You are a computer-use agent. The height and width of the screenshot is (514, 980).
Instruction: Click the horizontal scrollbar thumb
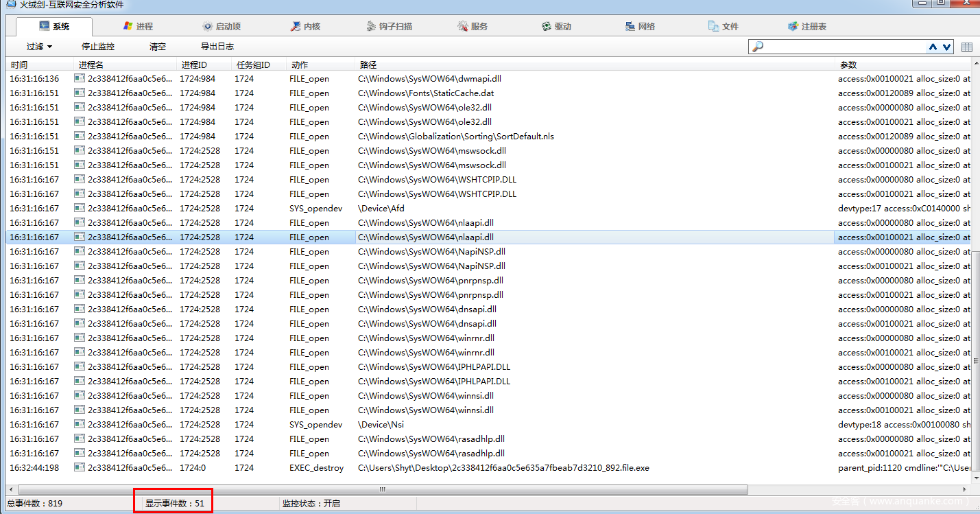click(381, 490)
